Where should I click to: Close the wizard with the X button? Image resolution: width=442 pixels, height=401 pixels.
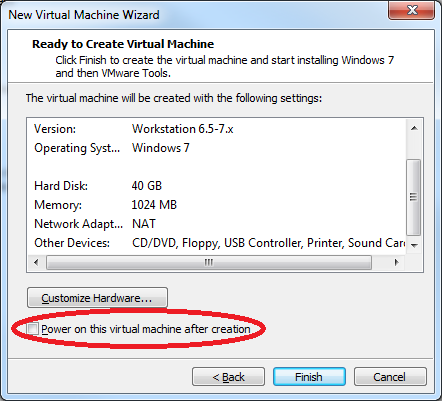pos(412,10)
